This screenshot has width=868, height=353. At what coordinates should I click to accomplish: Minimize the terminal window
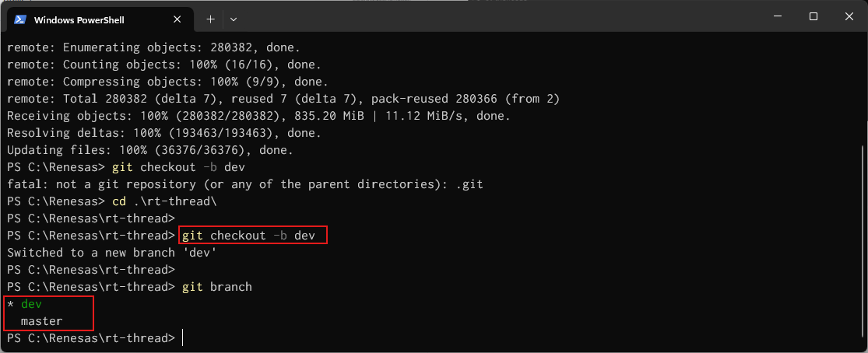pyautogui.click(x=777, y=16)
